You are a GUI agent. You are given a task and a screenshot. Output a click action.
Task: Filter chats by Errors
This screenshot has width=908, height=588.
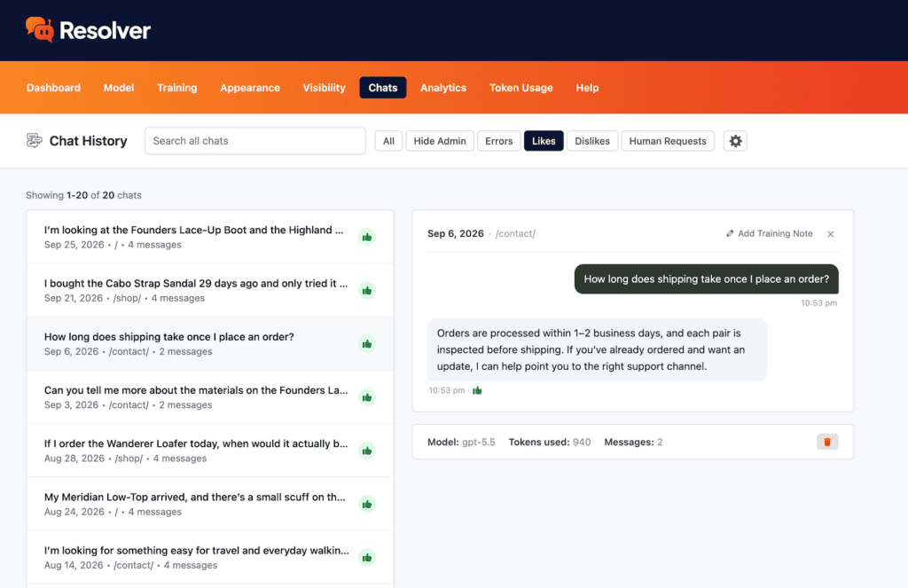[x=498, y=141]
